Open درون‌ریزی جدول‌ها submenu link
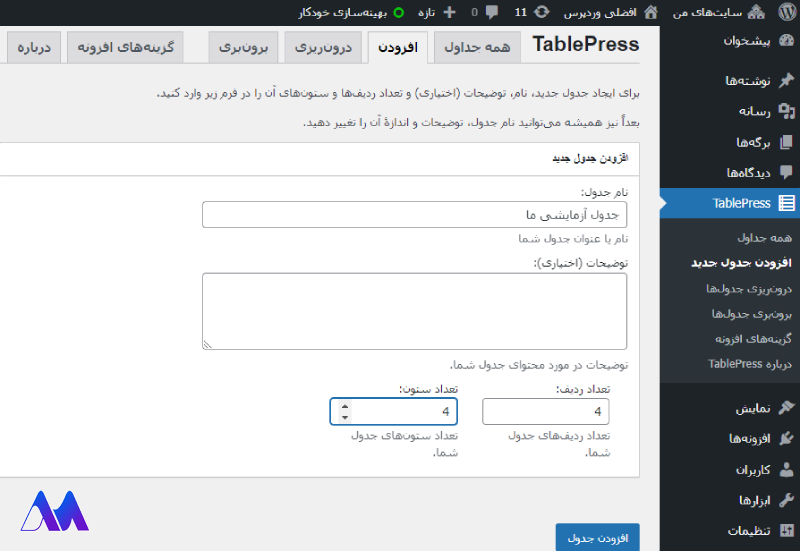800x551 pixels. (x=749, y=289)
